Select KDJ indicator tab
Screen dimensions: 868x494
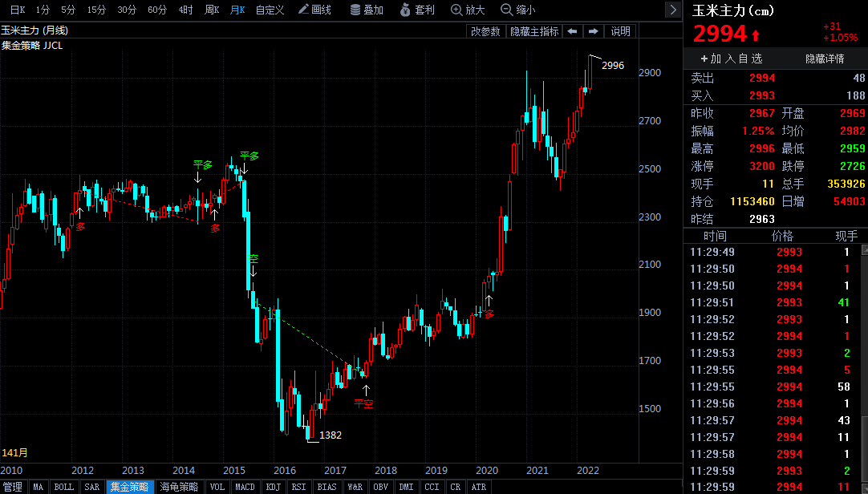(x=274, y=487)
